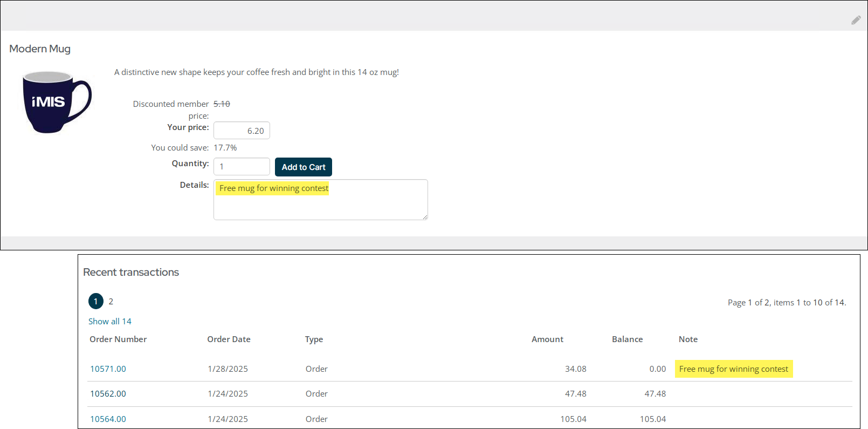This screenshot has width=868, height=429.
Task: Click the 47.48 amount cell
Action: coord(576,394)
